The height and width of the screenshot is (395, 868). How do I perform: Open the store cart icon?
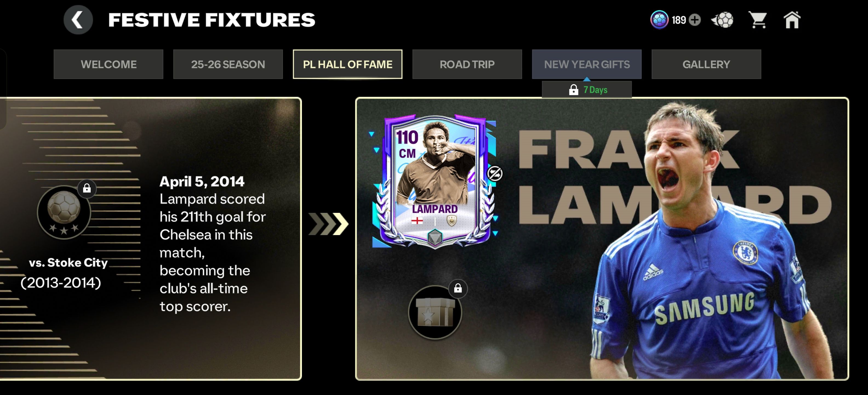coord(758,20)
